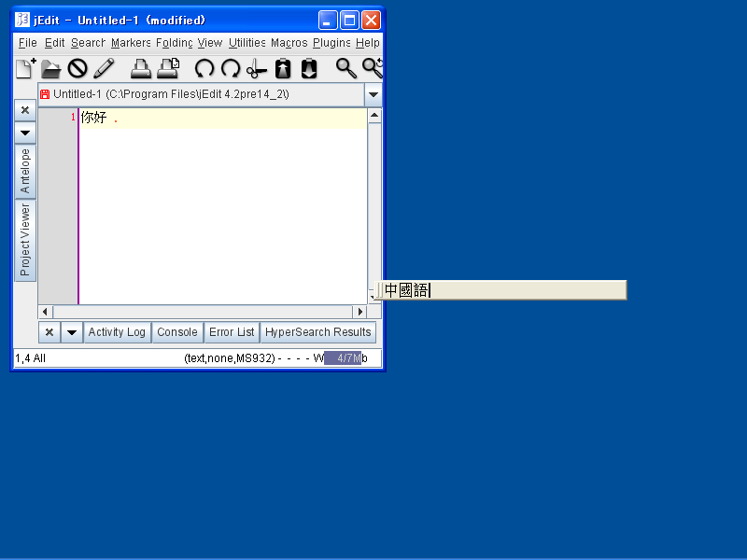The width and height of the screenshot is (747, 560).
Task: Click the horizontal scrollbar left arrow
Action: coord(45,312)
